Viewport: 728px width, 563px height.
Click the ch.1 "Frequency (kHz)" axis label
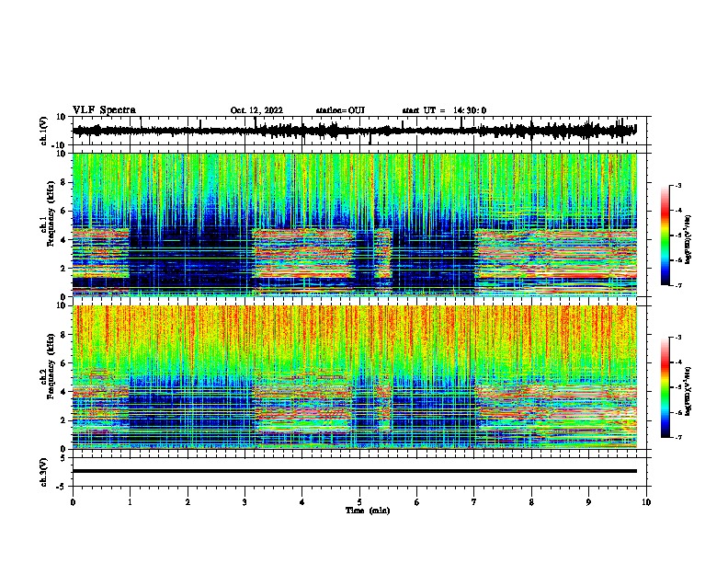point(51,213)
